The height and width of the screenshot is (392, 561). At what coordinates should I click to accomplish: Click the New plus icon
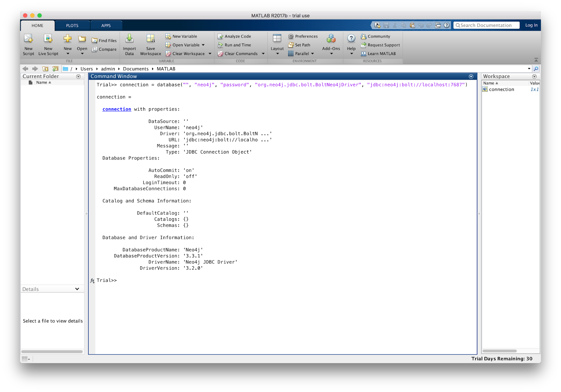(x=67, y=39)
